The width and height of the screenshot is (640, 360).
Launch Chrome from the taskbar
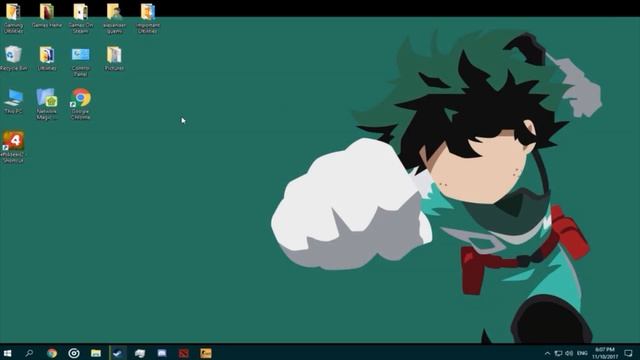tap(52, 353)
